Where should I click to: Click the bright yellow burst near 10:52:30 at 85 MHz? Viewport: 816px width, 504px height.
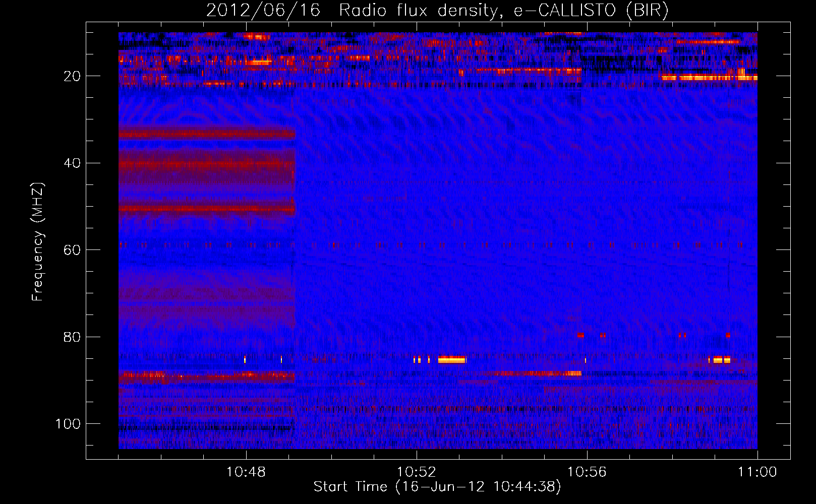(x=452, y=360)
